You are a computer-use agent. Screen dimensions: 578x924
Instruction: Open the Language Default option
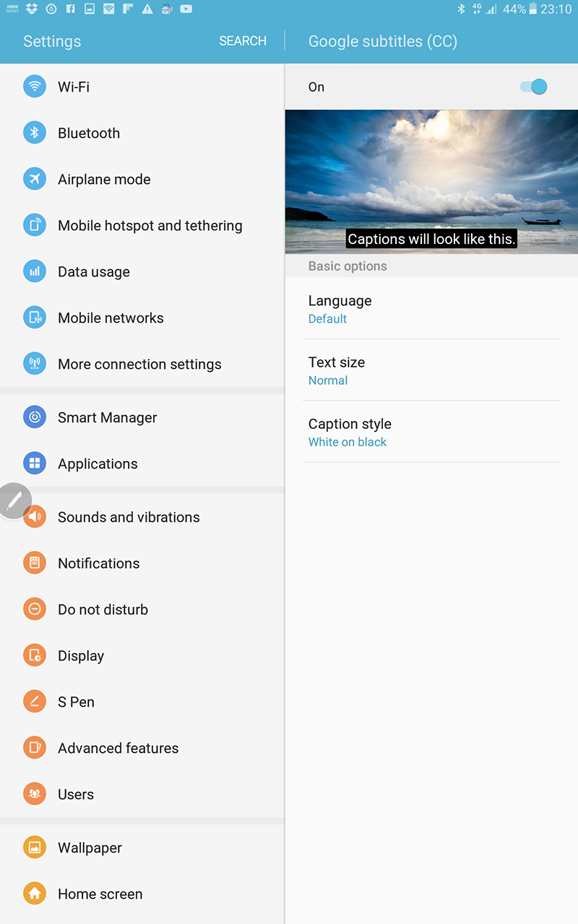click(x=431, y=309)
